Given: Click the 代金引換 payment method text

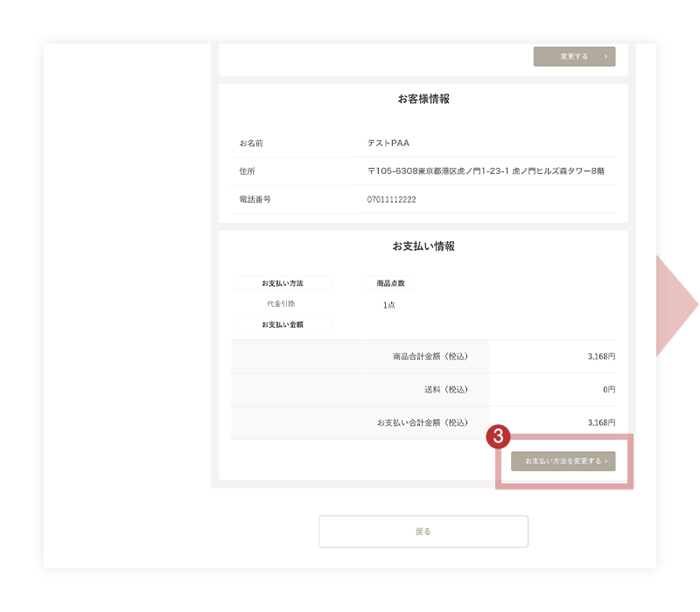Looking at the screenshot, I should (x=281, y=303).
